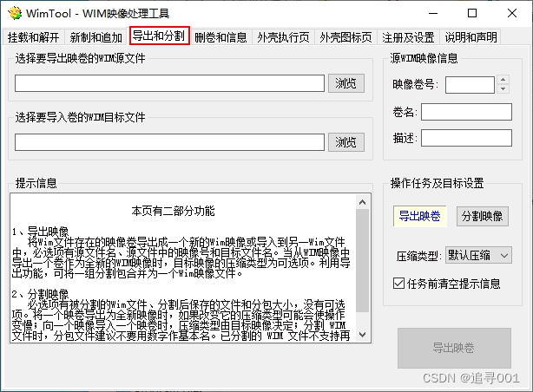Viewport: 533px width, 392px height.
Task: Click the large 导出映卷 execute button
Action: [454, 348]
